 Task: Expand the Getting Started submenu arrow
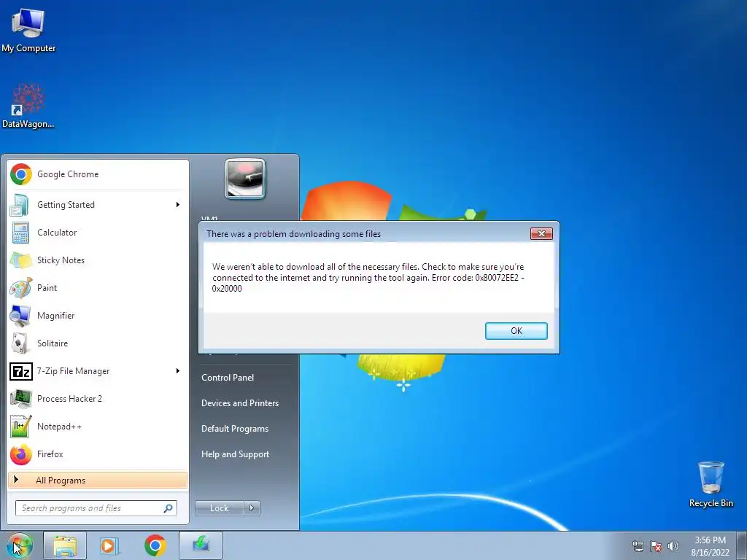[178, 205]
